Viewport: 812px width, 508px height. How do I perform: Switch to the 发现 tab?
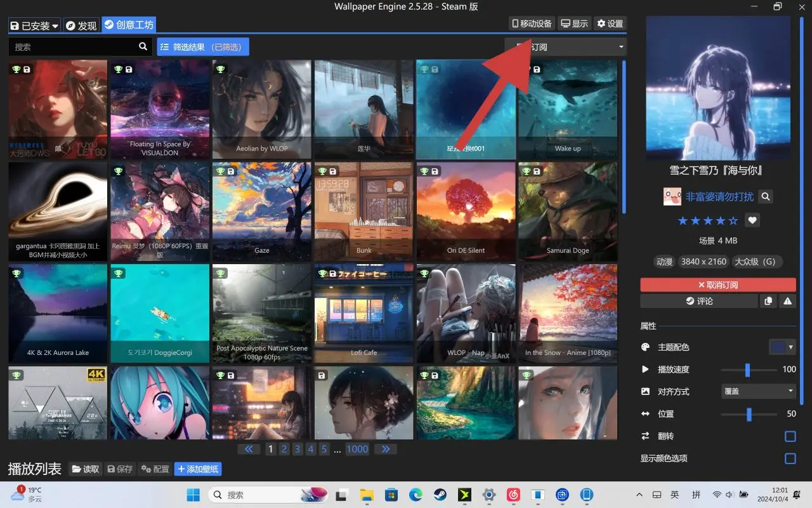pos(81,25)
